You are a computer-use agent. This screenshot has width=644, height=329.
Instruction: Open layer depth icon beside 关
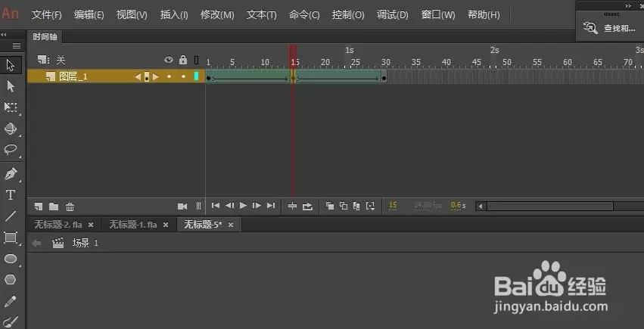coord(42,60)
